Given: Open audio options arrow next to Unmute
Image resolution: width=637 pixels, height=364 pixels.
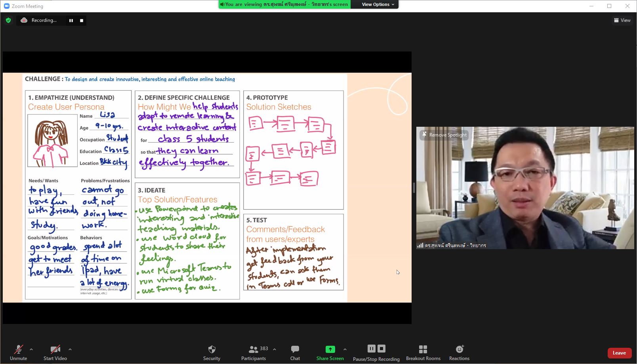Looking at the screenshot, I should tap(31, 349).
